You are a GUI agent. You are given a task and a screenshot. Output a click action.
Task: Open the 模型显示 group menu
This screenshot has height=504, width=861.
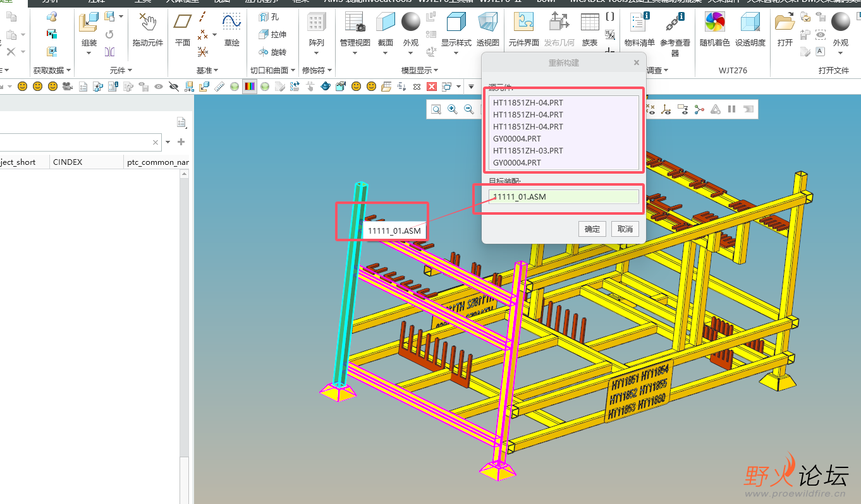420,70
